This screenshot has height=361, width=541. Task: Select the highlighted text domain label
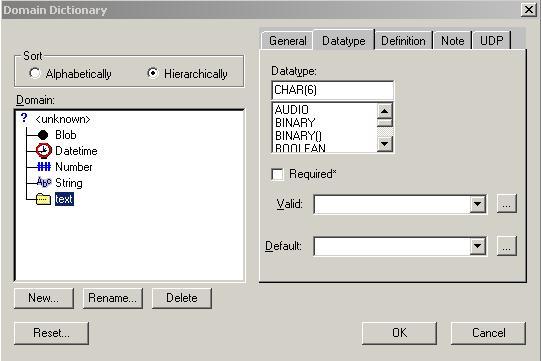(64, 199)
